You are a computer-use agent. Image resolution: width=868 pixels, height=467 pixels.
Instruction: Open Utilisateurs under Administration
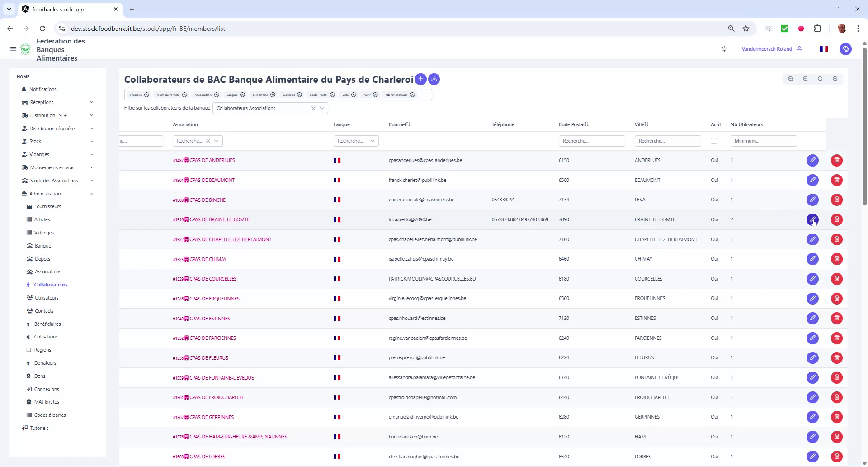click(x=47, y=298)
